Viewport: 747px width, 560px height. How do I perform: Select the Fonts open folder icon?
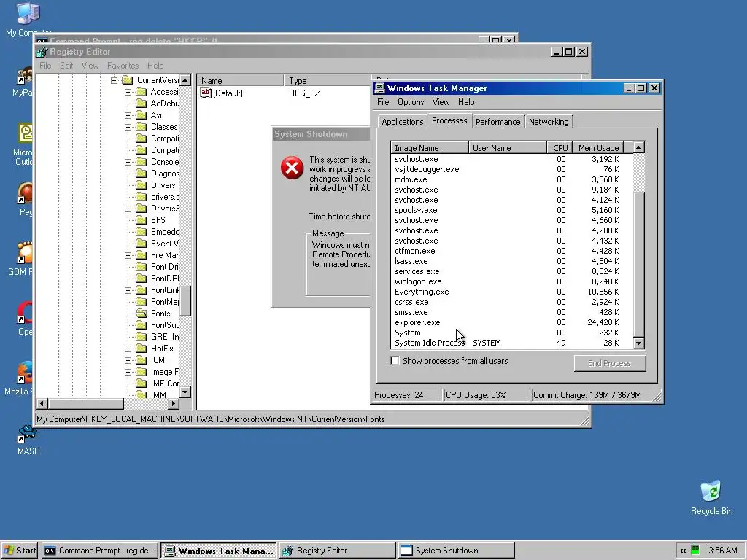(141, 314)
